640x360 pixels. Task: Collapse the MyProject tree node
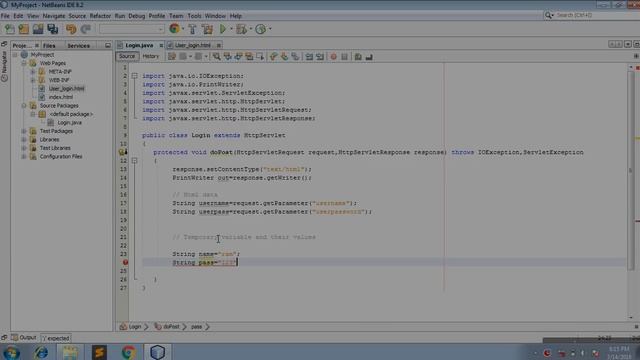point(15,54)
